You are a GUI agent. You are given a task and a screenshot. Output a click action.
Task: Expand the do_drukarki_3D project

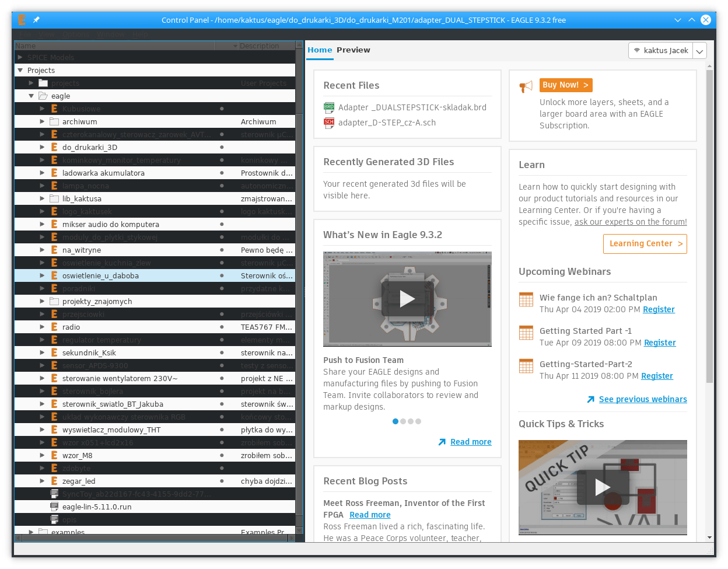click(42, 148)
